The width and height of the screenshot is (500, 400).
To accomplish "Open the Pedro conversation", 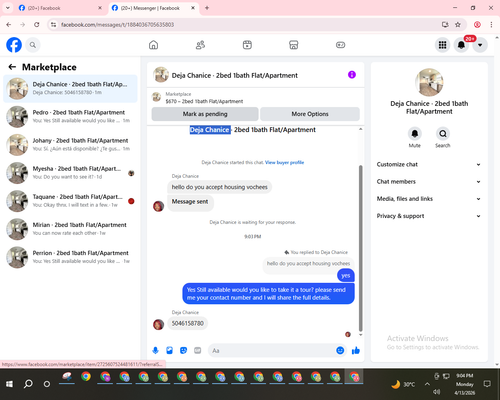I will [70, 117].
